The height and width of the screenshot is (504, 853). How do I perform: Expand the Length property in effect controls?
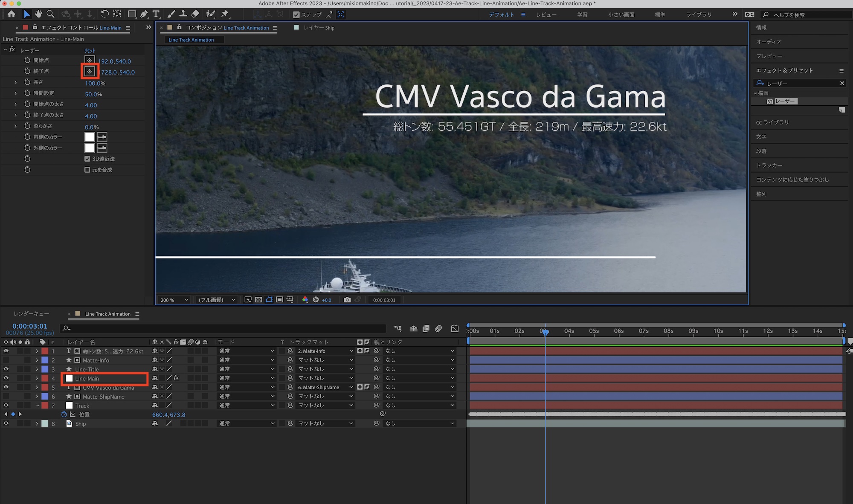click(16, 82)
